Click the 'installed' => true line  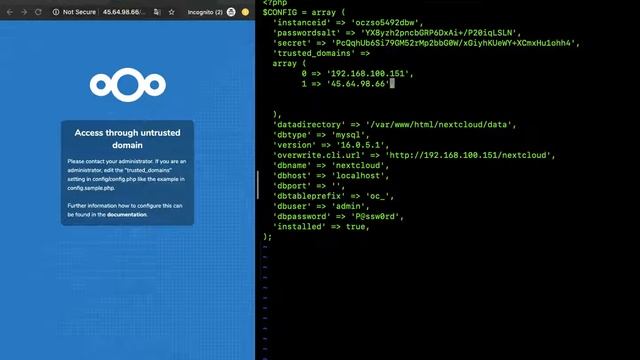tap(321, 227)
